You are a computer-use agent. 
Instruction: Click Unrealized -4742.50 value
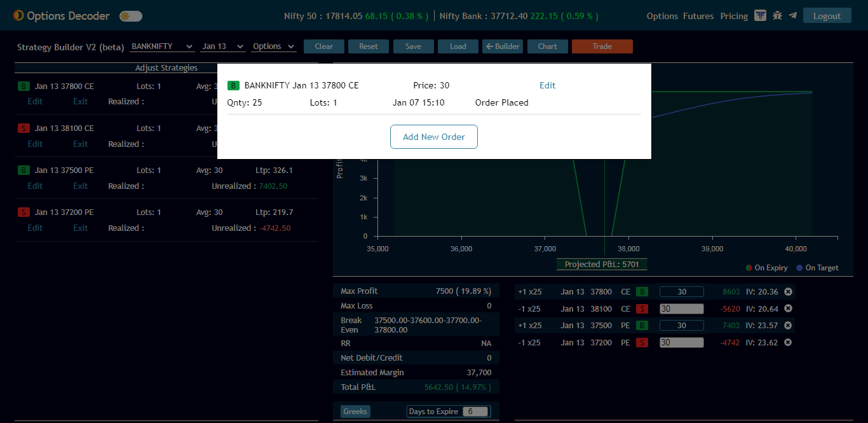point(275,228)
